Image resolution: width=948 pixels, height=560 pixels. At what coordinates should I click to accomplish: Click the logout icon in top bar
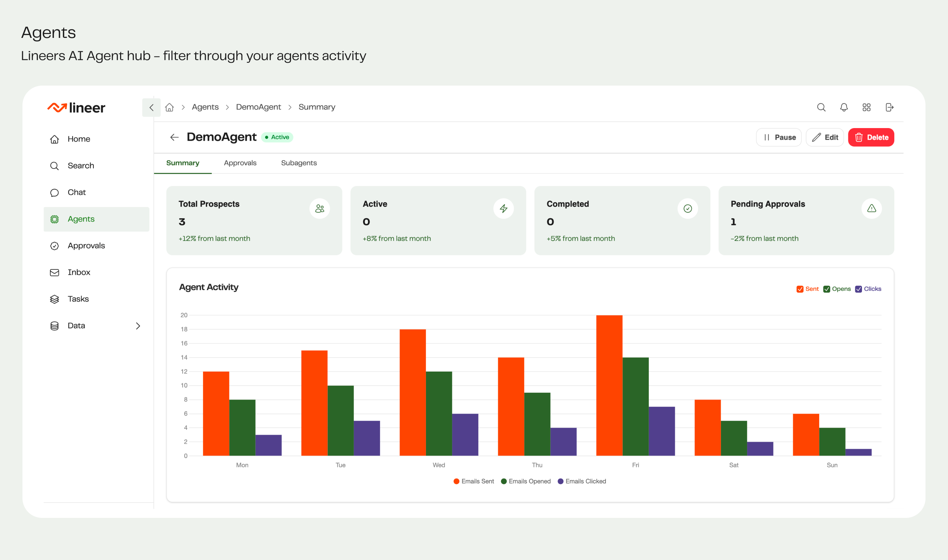(889, 108)
